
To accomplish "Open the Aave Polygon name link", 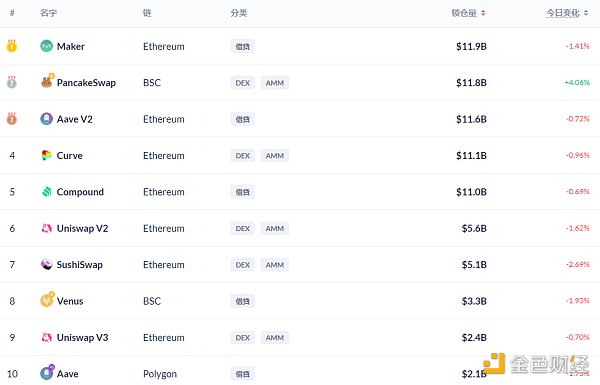I will (x=67, y=374).
